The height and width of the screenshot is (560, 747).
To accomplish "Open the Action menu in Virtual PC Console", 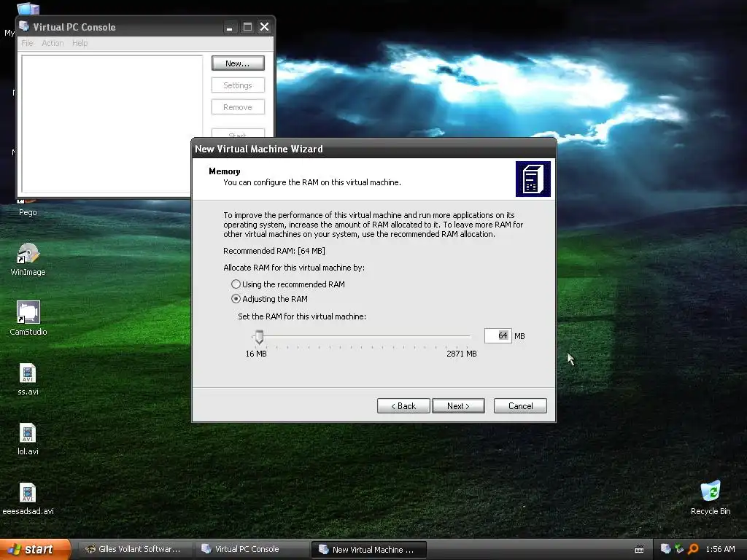I will click(53, 43).
